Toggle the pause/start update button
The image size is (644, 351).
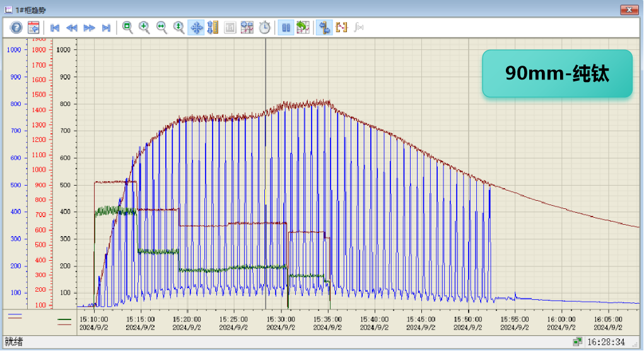click(286, 27)
